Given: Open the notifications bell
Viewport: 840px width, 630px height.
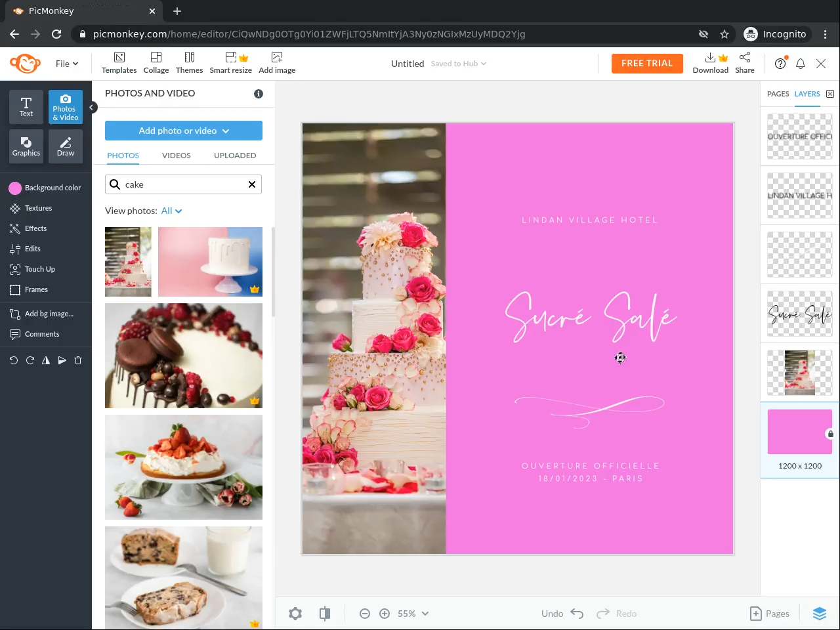Looking at the screenshot, I should 801,64.
